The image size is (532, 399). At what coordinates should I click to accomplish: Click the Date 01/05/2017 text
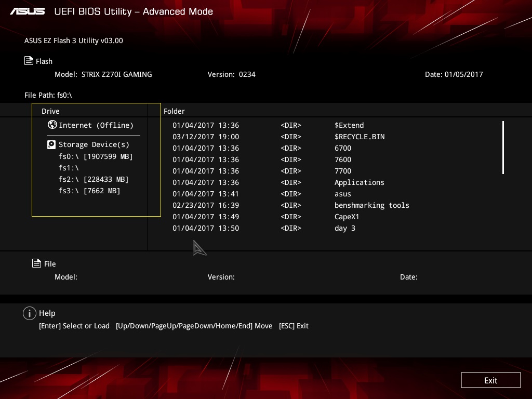pyautogui.click(x=454, y=74)
